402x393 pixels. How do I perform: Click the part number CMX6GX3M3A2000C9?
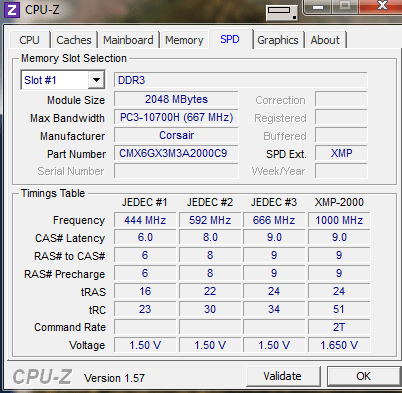point(176,153)
